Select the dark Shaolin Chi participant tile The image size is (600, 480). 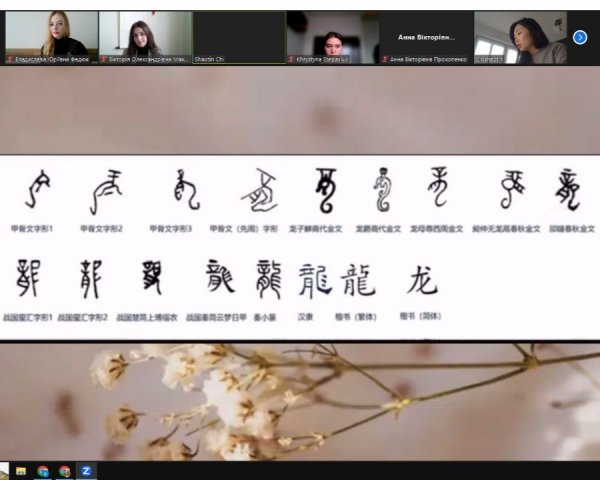(238, 35)
